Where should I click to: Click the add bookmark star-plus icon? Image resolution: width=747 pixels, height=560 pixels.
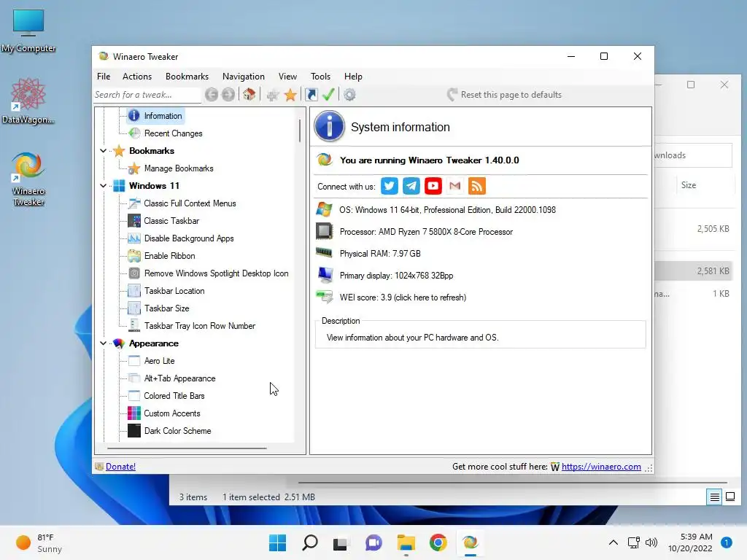coord(273,95)
